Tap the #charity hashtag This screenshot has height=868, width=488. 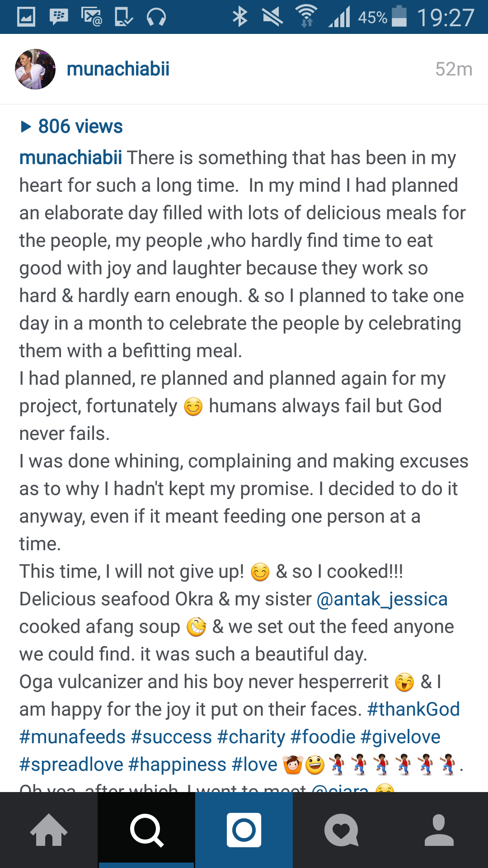coord(251,737)
